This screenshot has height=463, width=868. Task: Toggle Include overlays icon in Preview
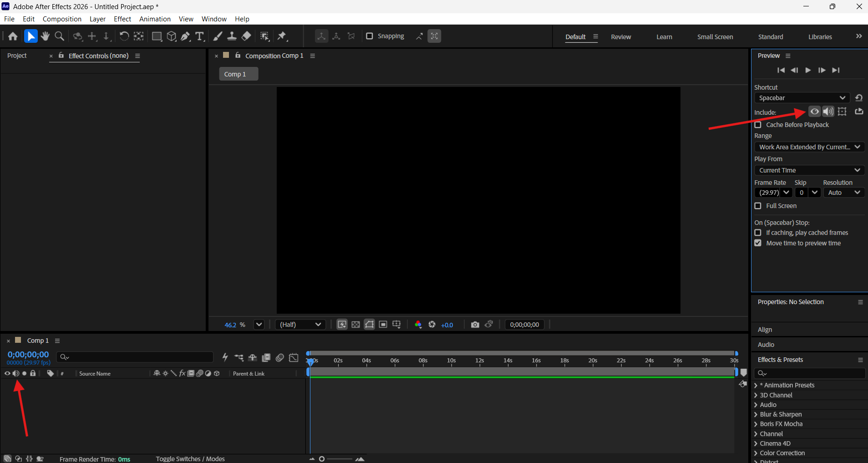click(842, 112)
